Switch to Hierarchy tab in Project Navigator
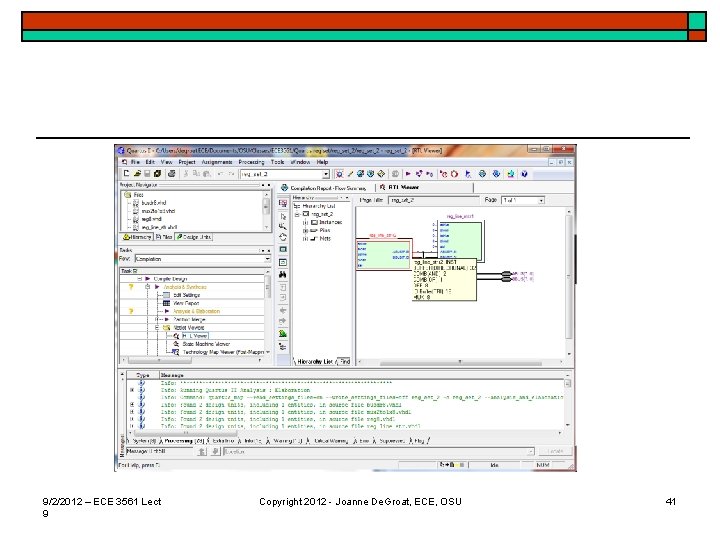 tap(137, 237)
